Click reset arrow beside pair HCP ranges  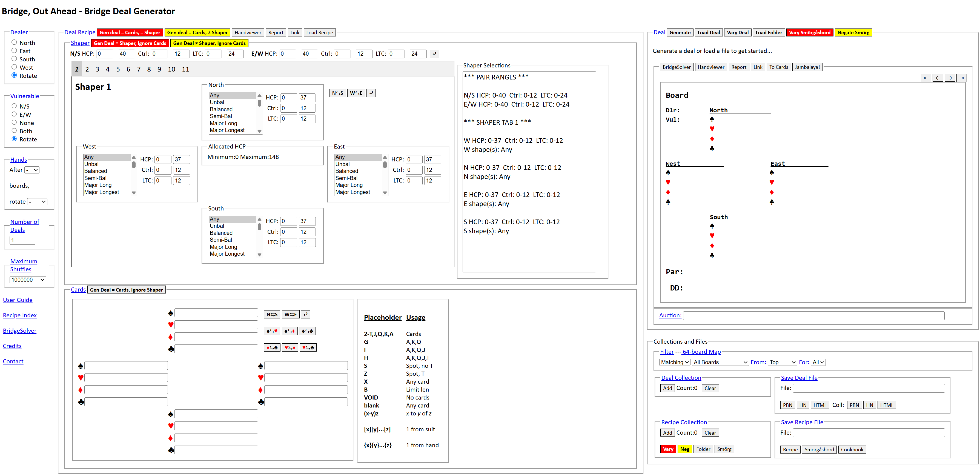[434, 54]
